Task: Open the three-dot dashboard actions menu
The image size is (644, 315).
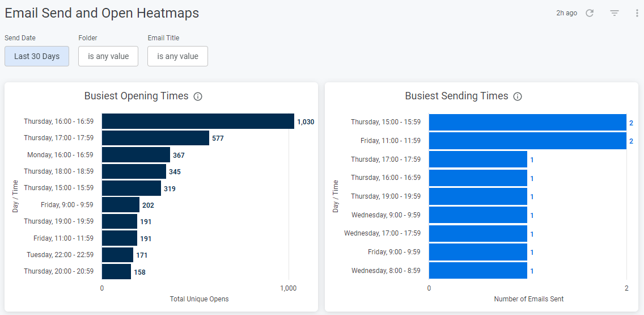Action: point(637,13)
